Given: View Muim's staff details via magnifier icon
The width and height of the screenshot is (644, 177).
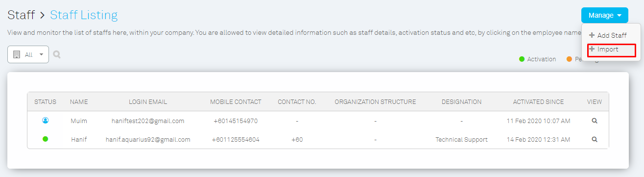Looking at the screenshot, I should point(595,121).
